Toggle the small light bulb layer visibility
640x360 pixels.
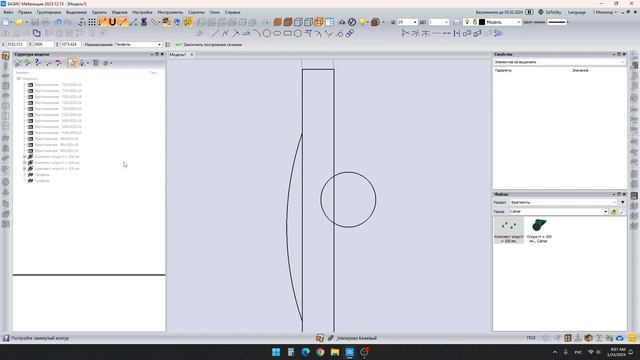(x=467, y=22)
